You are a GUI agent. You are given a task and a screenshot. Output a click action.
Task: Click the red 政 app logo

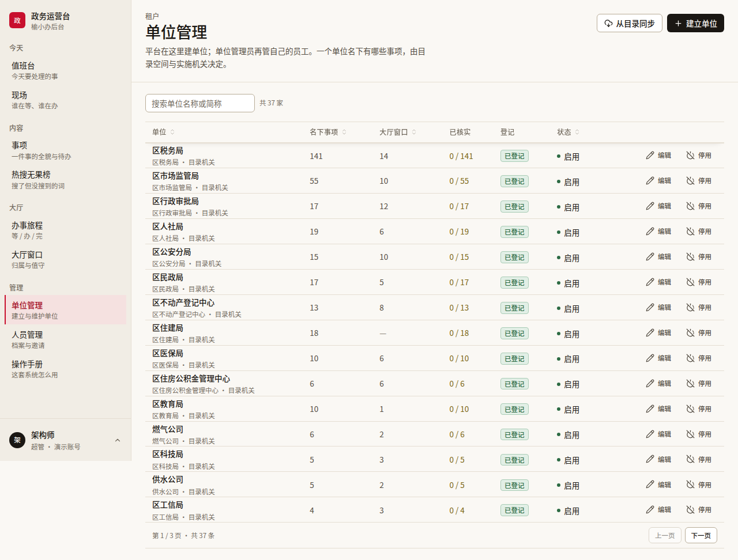coord(17,21)
